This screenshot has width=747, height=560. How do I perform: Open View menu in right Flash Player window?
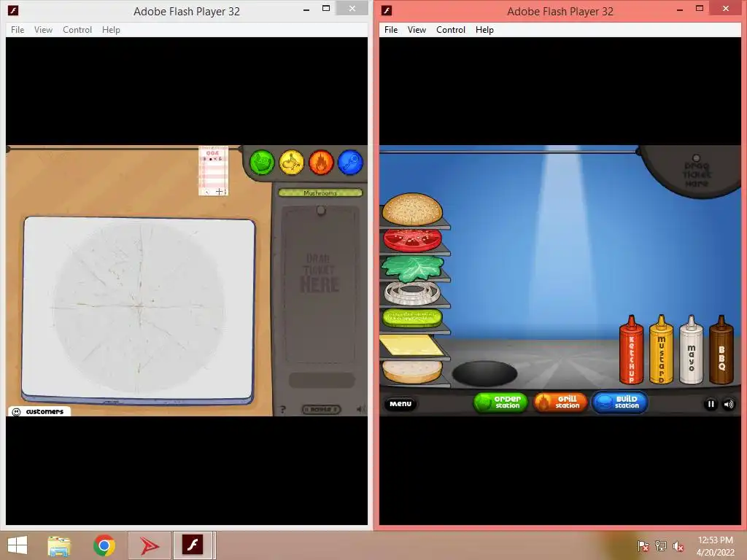[417, 29]
